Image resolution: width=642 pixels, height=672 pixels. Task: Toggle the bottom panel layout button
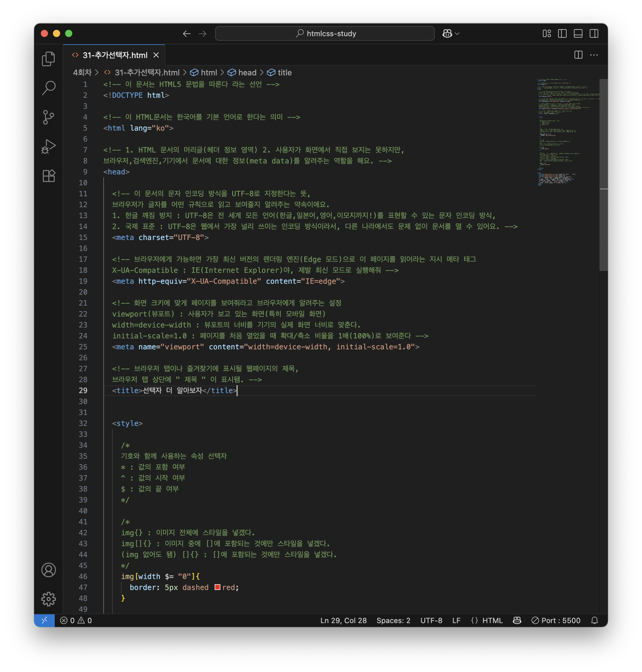pyautogui.click(x=578, y=33)
